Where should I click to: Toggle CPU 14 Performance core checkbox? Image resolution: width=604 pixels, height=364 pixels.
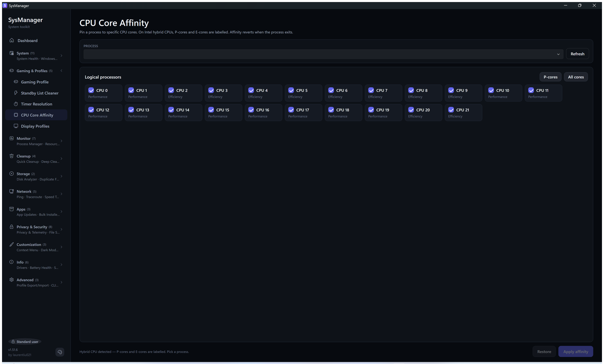click(x=171, y=110)
